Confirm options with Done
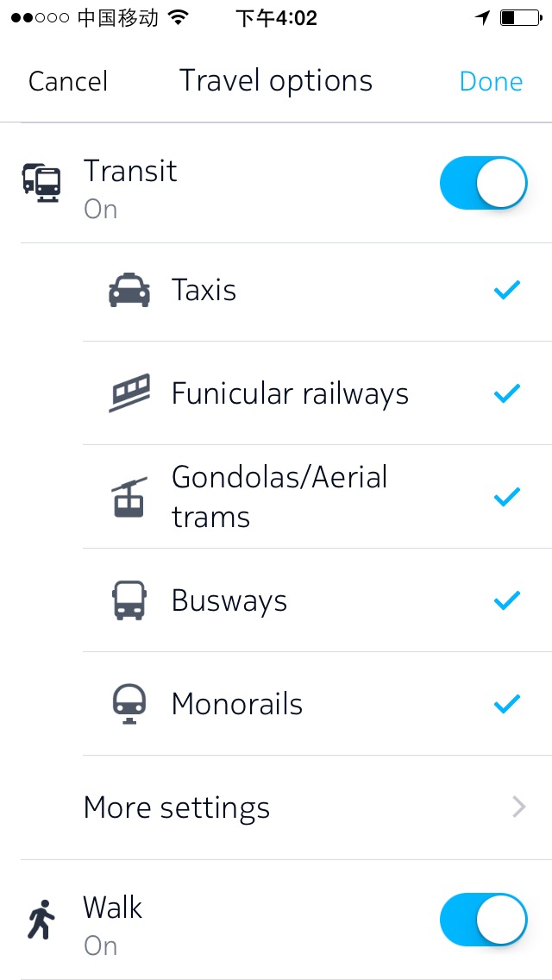The image size is (552, 980). pos(491,81)
